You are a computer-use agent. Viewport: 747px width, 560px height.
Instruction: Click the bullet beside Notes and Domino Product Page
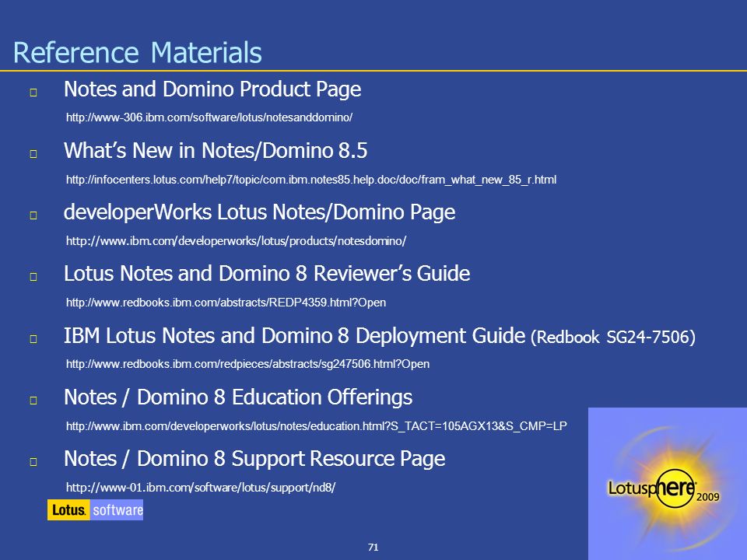tap(33, 92)
